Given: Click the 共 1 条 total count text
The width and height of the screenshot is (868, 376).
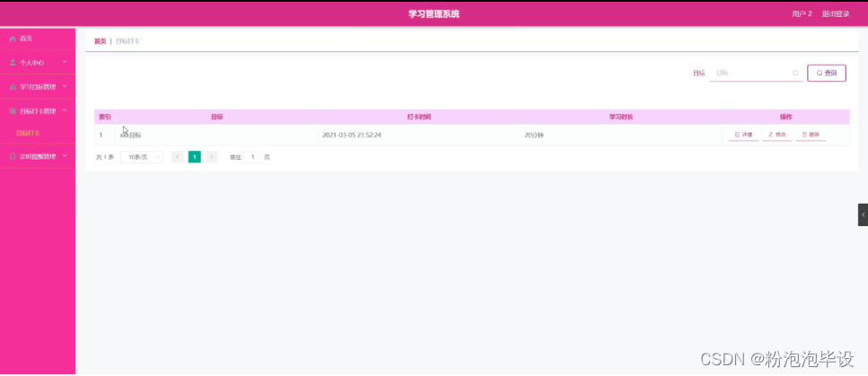Looking at the screenshot, I should point(105,157).
